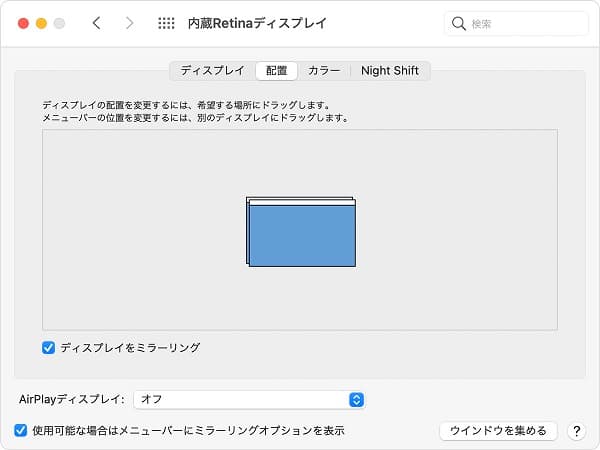Show all preferences via grid icon
This screenshot has width=600, height=450.
(x=167, y=23)
